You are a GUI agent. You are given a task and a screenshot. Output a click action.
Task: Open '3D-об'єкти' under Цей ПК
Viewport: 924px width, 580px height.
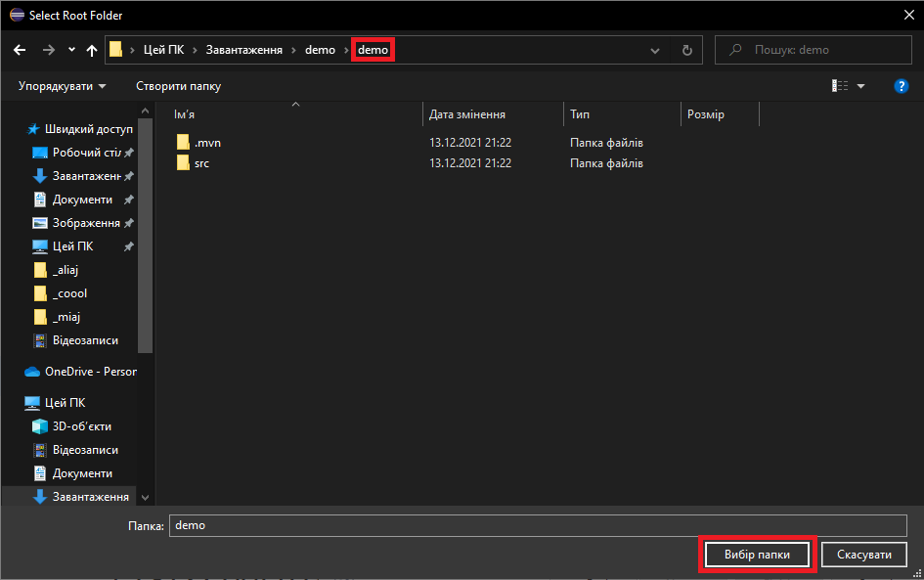click(x=82, y=426)
